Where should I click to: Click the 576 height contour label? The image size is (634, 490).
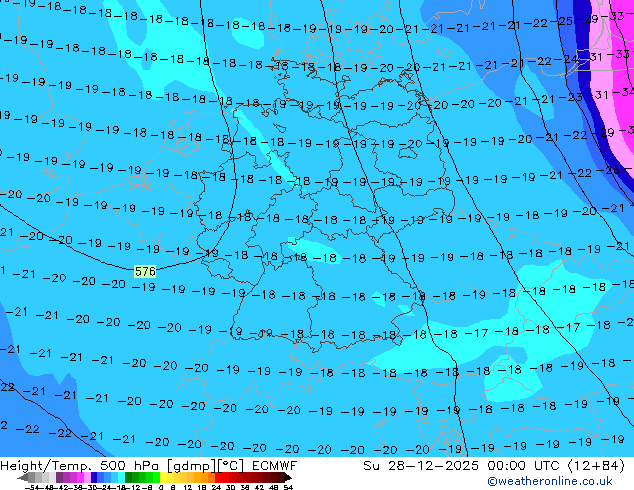tap(145, 271)
